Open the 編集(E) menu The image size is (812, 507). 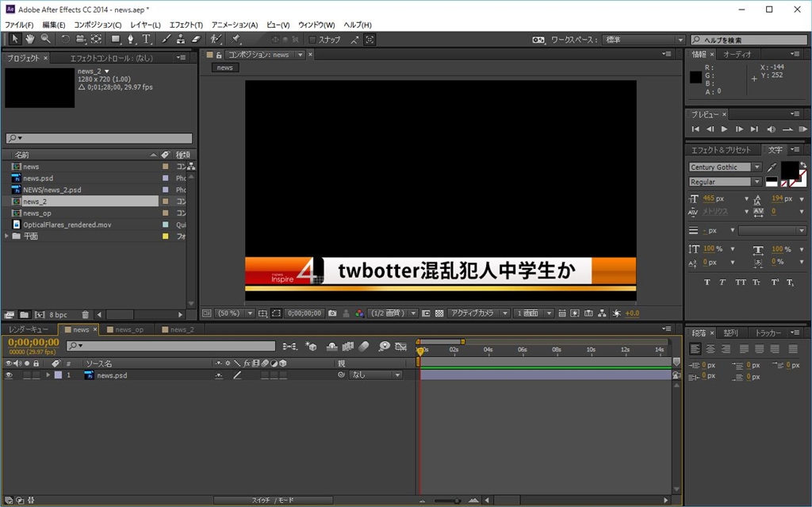point(54,25)
